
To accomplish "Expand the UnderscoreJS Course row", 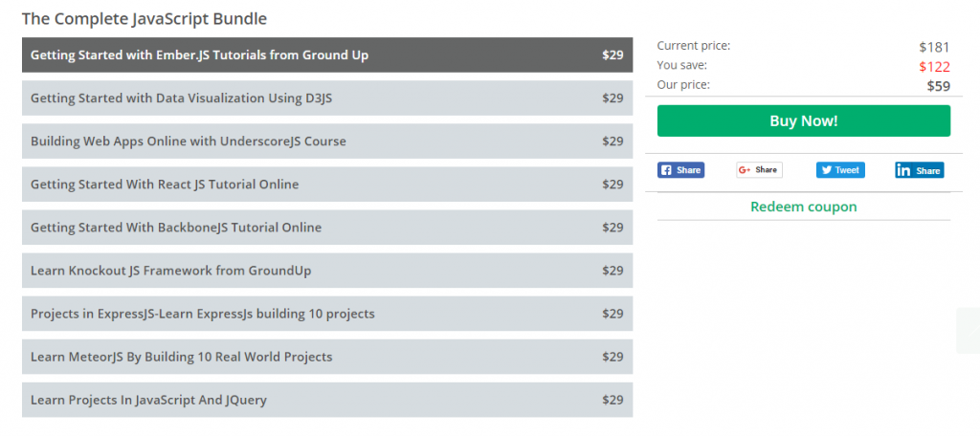I will 327,142.
